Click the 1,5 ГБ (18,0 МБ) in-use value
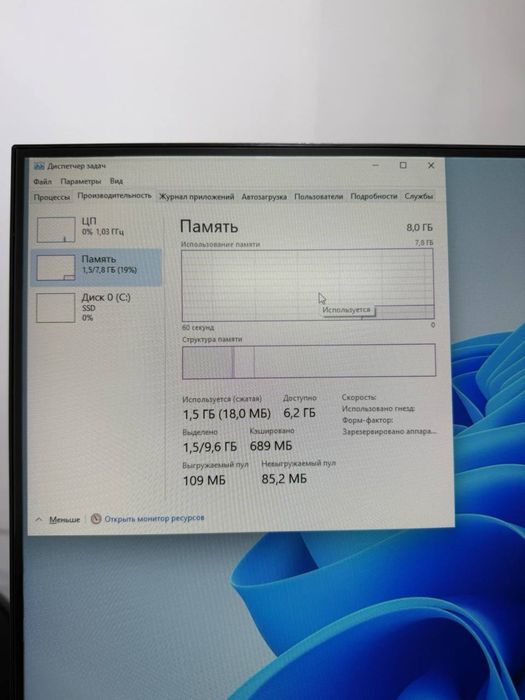The height and width of the screenshot is (700, 525). click(x=227, y=414)
